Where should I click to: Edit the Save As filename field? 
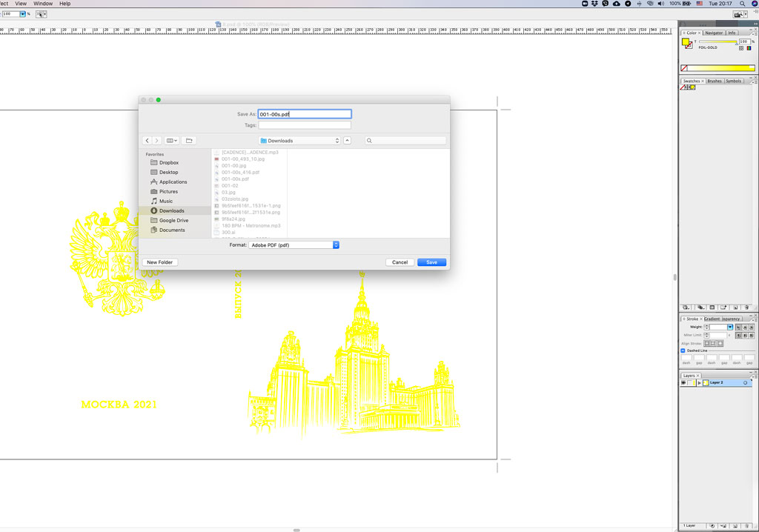click(305, 114)
